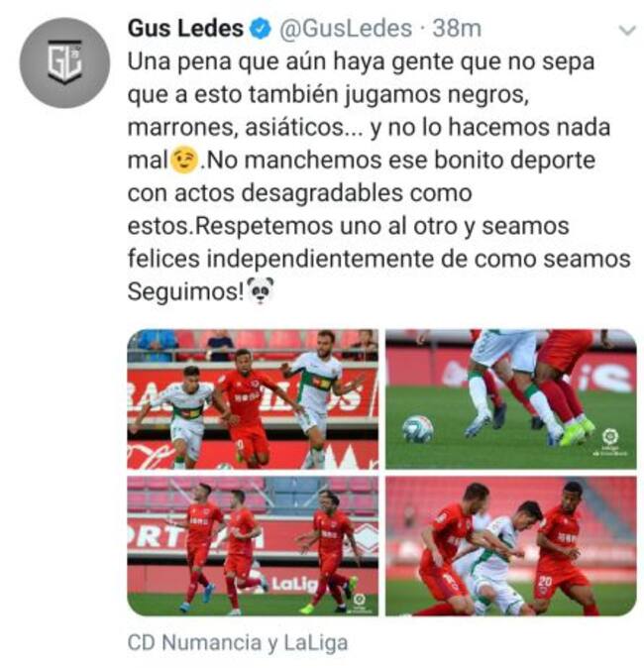
Task: Click the tweet text beginning Una pena
Action: coord(379,176)
